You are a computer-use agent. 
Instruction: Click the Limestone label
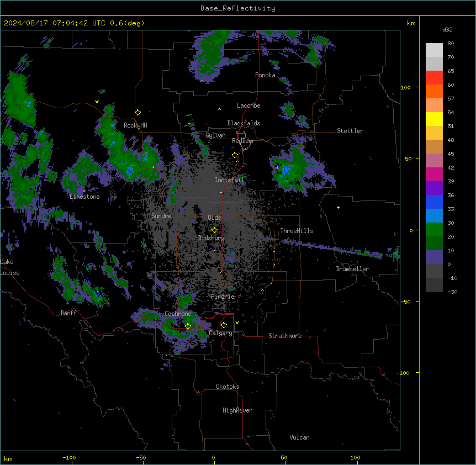point(84,197)
